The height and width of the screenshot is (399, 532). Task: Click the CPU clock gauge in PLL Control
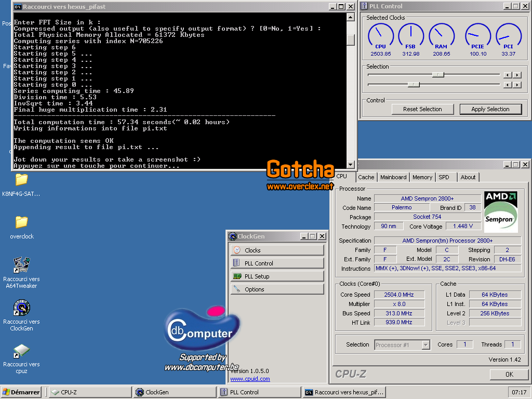coord(381,36)
